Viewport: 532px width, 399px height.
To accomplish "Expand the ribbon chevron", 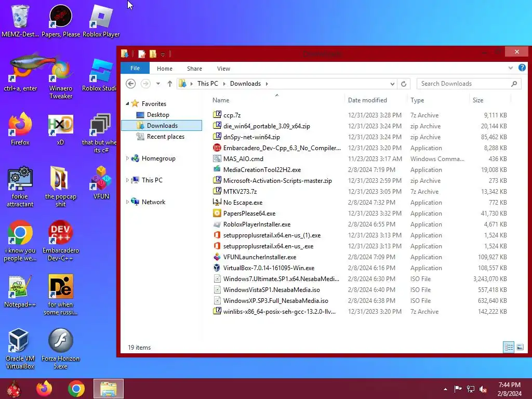I will [x=510, y=68].
